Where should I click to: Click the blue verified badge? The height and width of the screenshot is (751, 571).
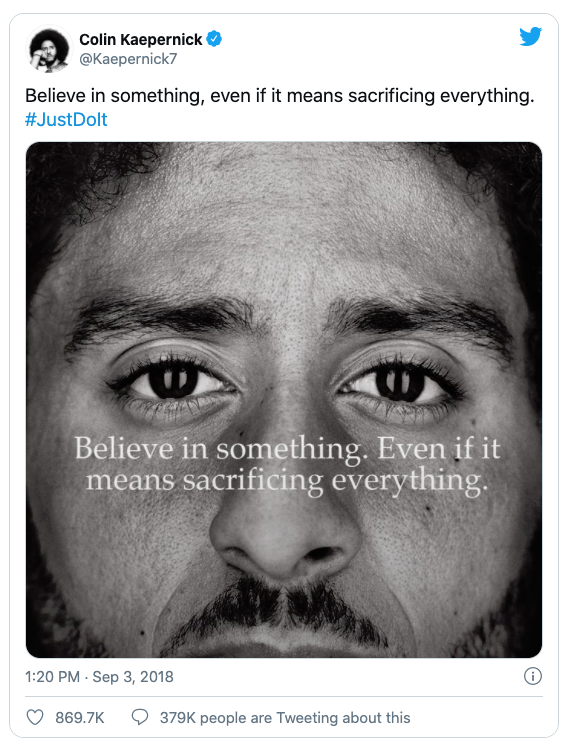214,39
